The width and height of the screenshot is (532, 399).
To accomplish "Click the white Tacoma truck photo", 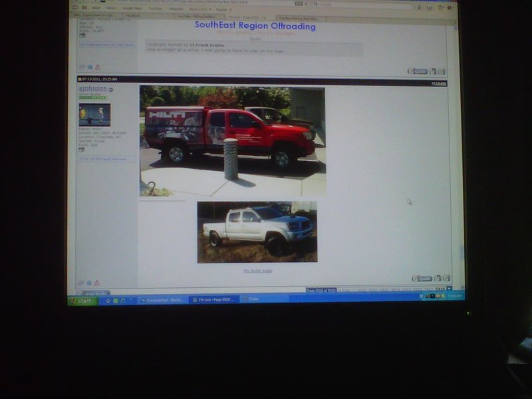I will click(x=257, y=232).
